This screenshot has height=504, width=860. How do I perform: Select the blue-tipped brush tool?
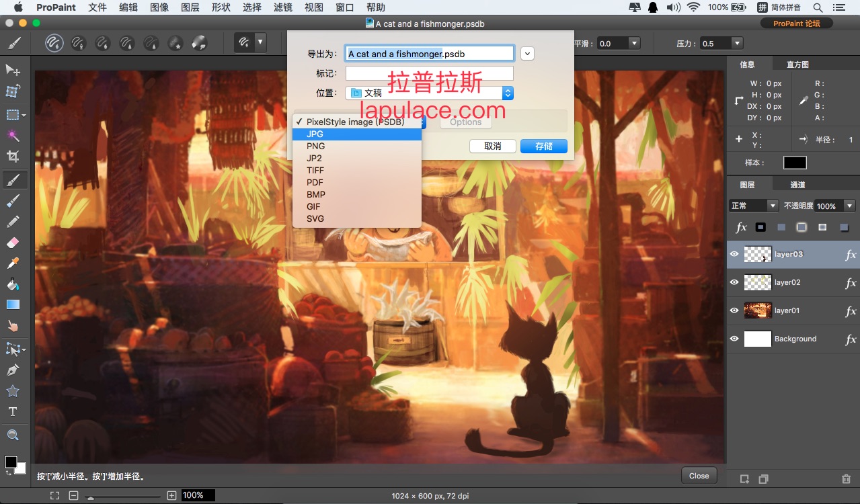(x=13, y=200)
